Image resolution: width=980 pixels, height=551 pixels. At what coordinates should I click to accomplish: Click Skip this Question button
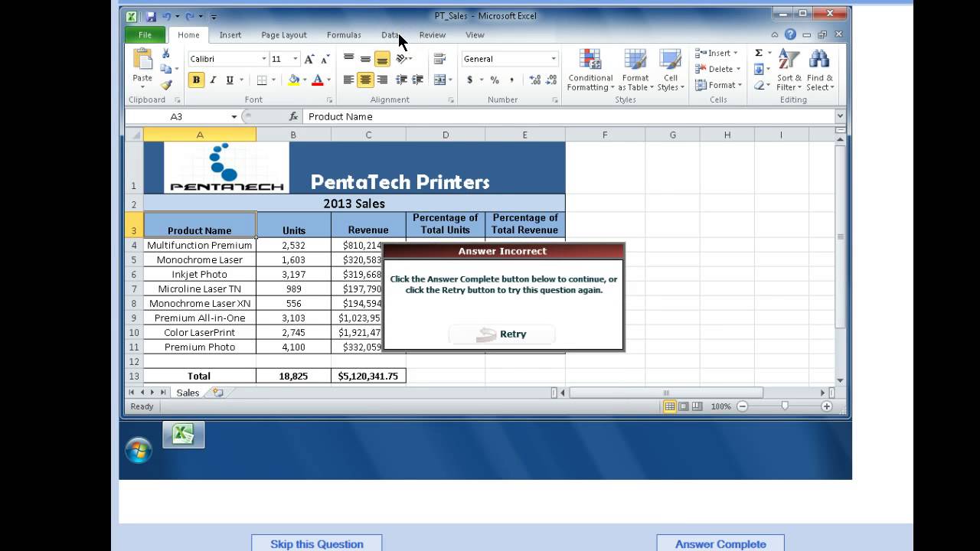[316, 543]
